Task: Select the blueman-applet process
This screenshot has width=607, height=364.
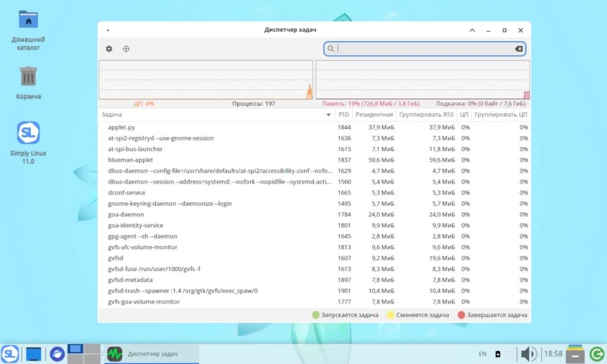Action: 314,160
